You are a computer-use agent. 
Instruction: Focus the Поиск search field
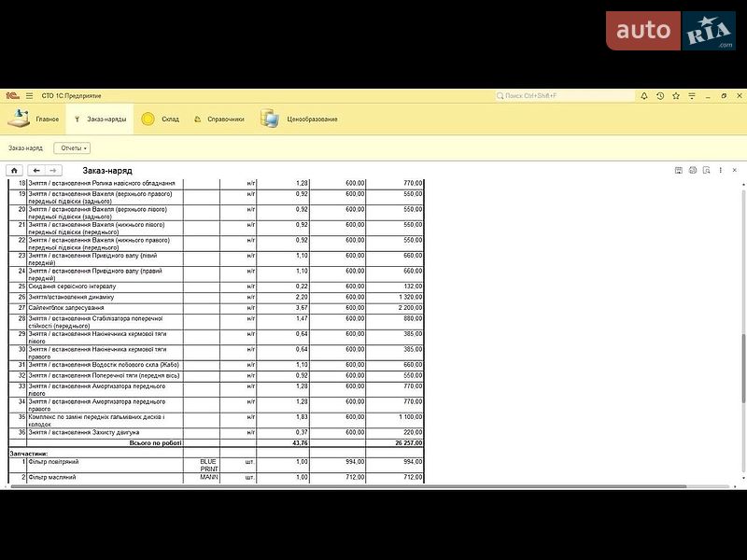[565, 96]
